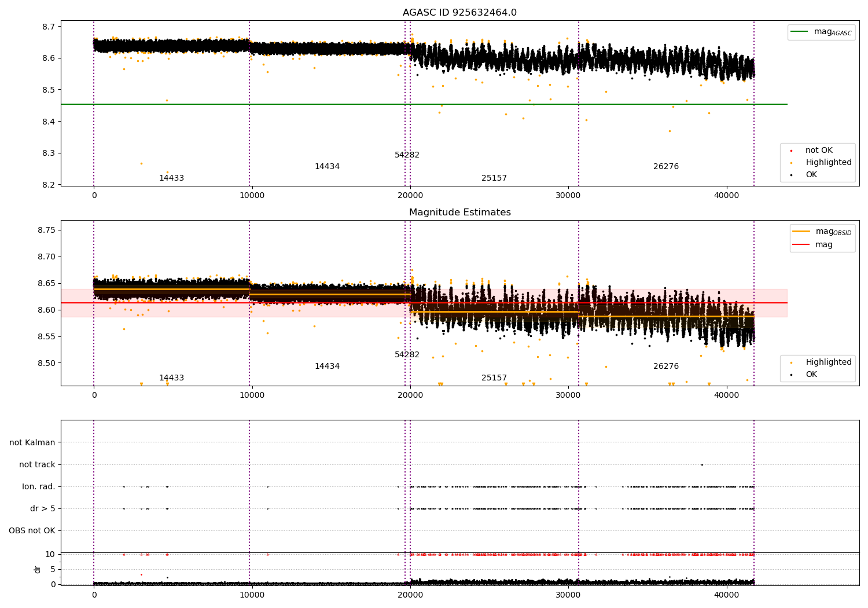
Task: Click obsid label 26276 in Magnitude Estimates plot
Action: point(666,367)
